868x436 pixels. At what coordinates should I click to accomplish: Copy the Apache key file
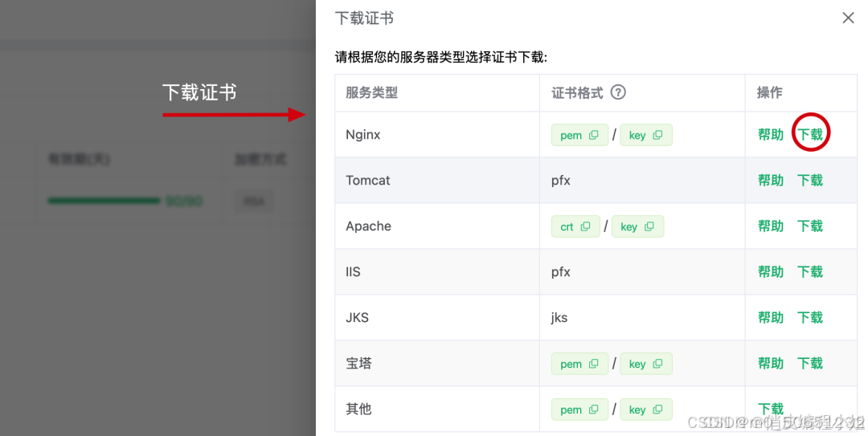coord(637,226)
